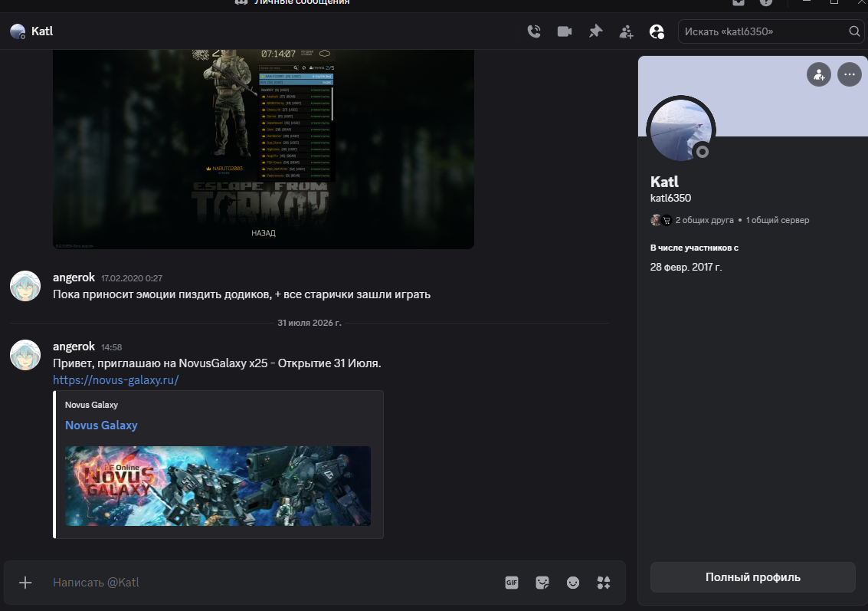Image resolution: width=868 pixels, height=611 pixels.
Task: Add friends to the DM group
Action: click(x=626, y=31)
